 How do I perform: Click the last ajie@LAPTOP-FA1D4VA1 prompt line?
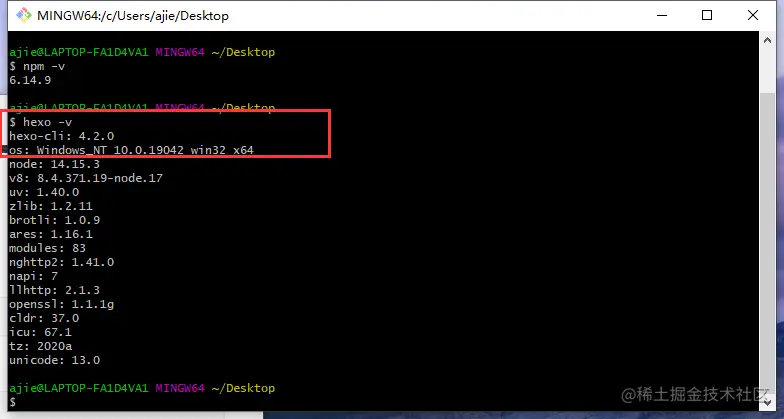pyautogui.click(x=142, y=388)
